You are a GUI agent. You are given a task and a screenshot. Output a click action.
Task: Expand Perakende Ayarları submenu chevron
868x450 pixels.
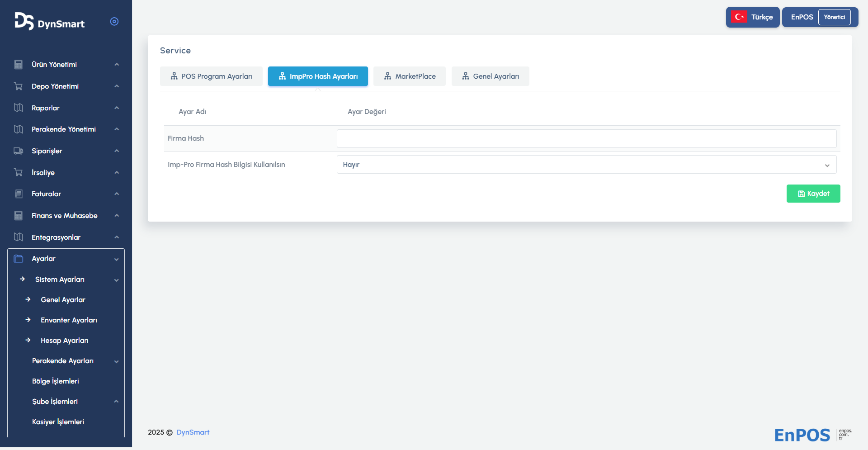(117, 361)
